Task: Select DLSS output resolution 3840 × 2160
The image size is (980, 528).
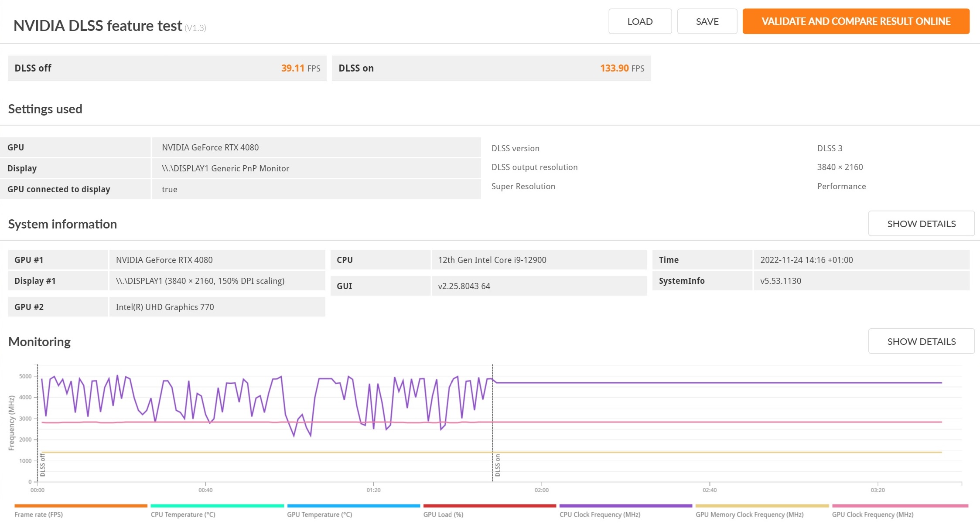Action: coord(840,167)
